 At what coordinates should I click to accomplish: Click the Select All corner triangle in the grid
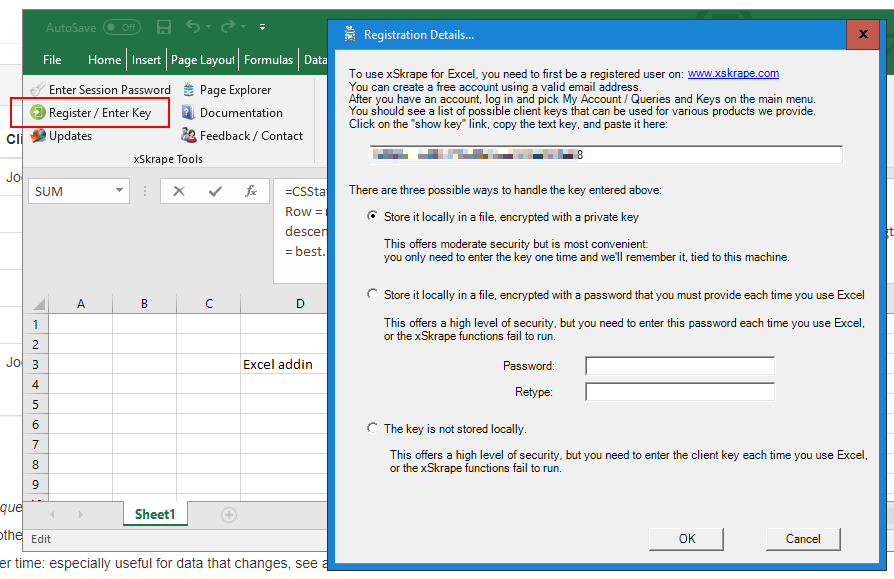(x=39, y=303)
